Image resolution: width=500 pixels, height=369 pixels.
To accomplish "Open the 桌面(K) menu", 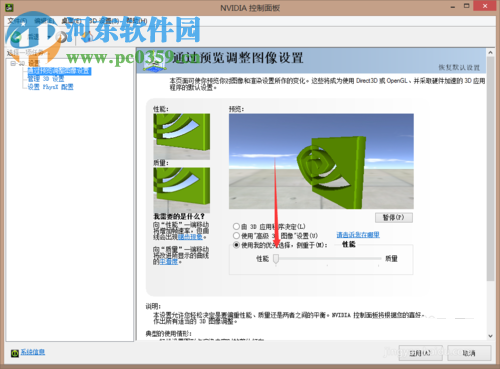I will 71,21.
